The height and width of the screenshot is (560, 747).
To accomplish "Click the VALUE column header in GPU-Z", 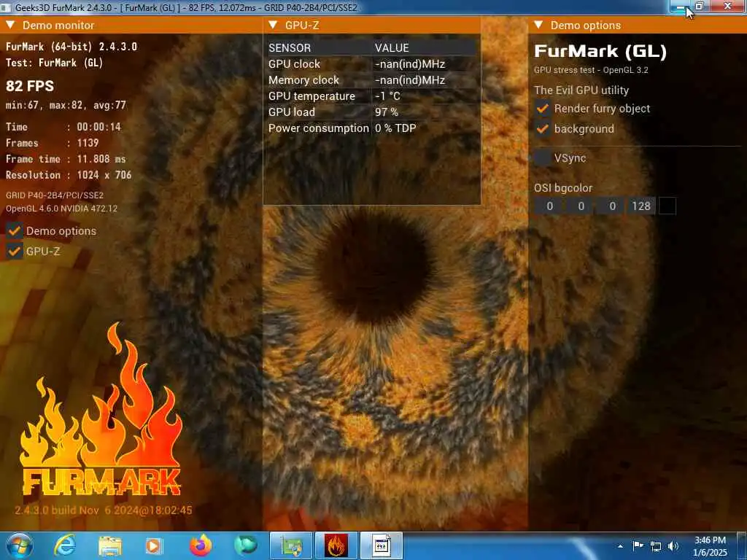I will click(392, 47).
